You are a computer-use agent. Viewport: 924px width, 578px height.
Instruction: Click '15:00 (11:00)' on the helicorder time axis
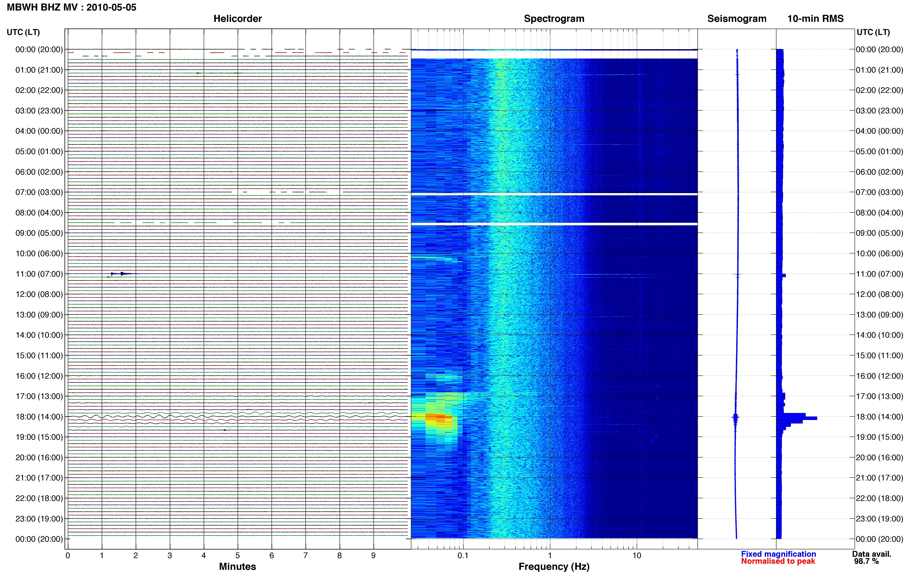[x=39, y=355]
